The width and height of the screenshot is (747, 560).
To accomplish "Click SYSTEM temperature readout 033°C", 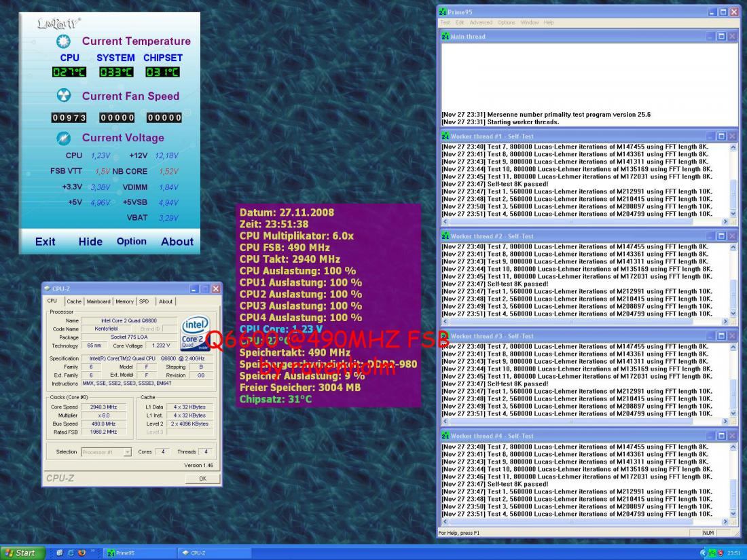I will point(116,72).
